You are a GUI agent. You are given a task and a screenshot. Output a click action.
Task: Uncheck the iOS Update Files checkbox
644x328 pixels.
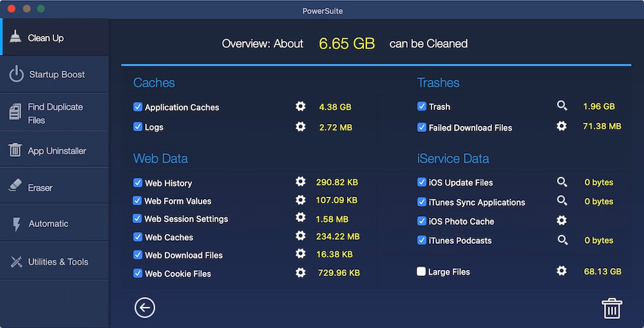(x=422, y=182)
